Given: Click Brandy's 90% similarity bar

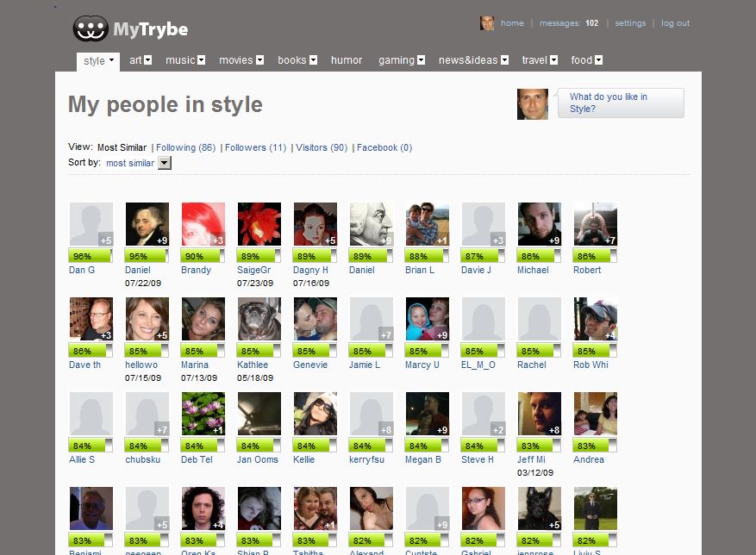Looking at the screenshot, I should click(203, 256).
